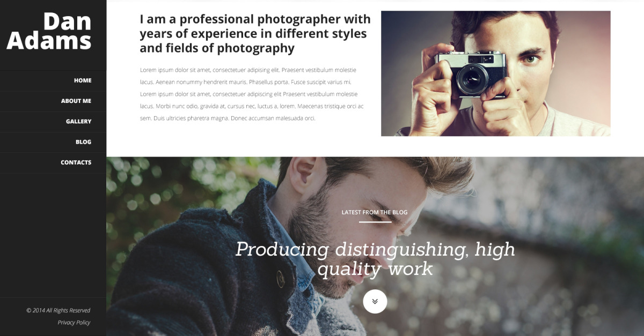Select the BLOG menu entry
644x336 pixels.
click(x=83, y=142)
